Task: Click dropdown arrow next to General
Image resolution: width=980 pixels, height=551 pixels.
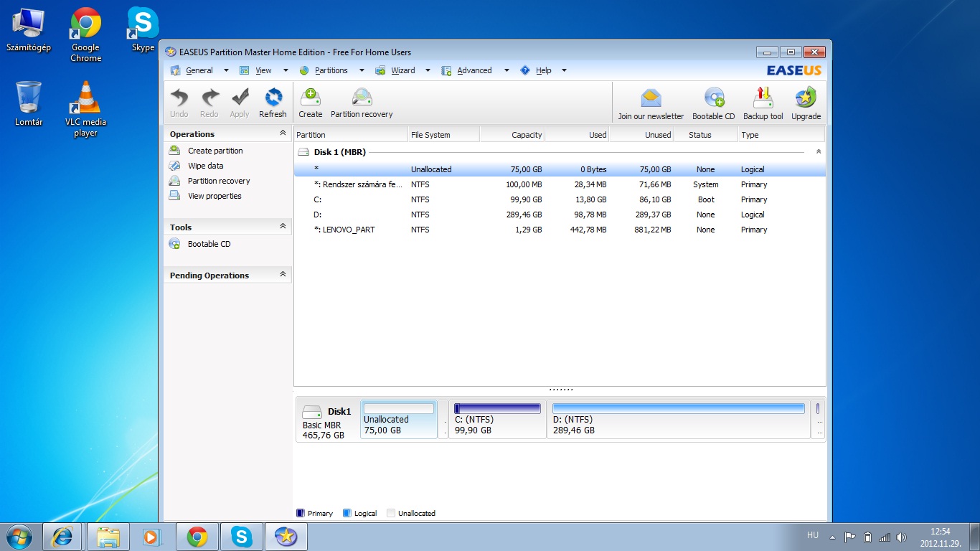Action: [226, 70]
